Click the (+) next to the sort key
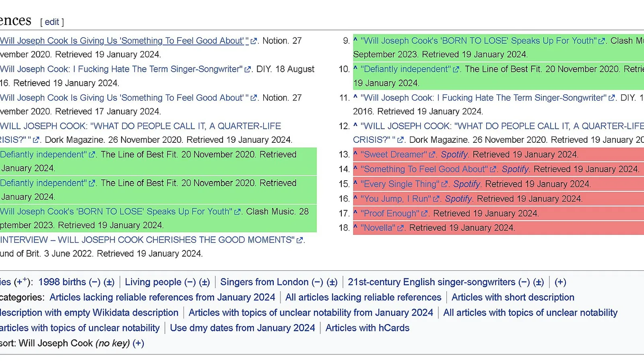 (x=138, y=343)
